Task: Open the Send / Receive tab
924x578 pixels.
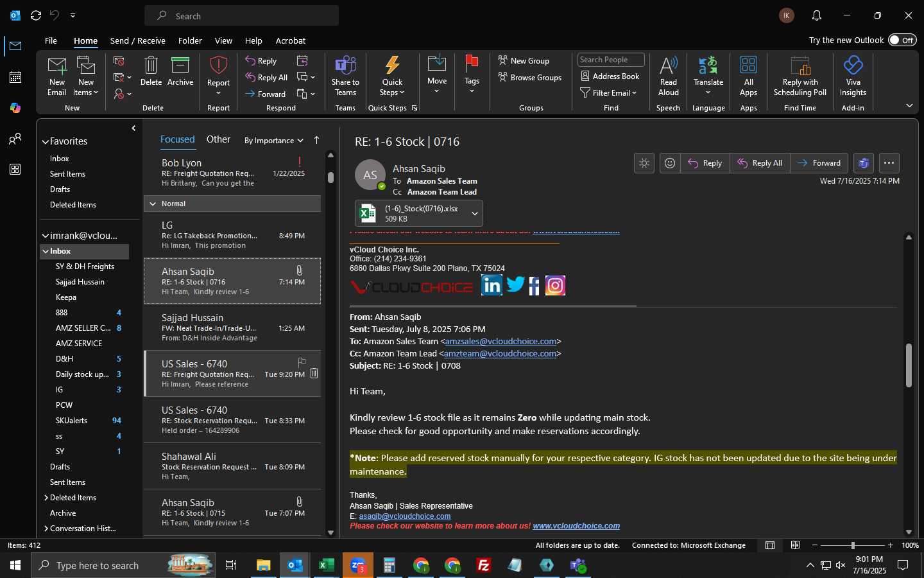Action: tap(138, 40)
